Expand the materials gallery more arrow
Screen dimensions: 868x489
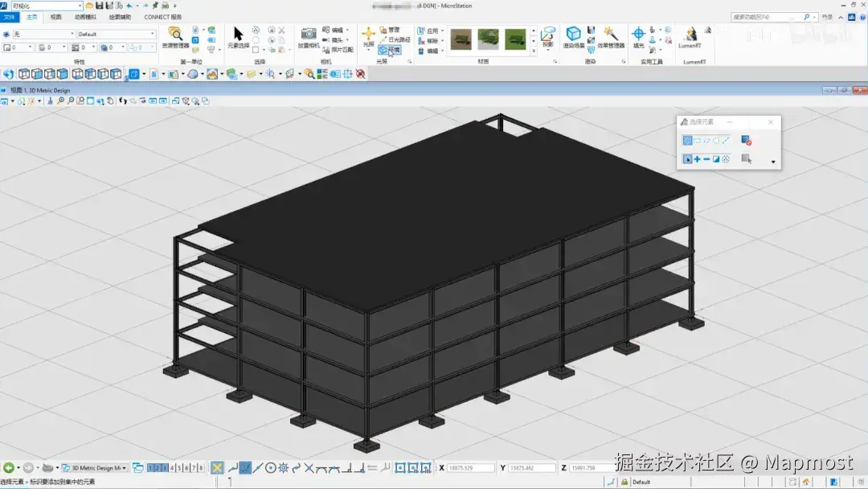(534, 51)
